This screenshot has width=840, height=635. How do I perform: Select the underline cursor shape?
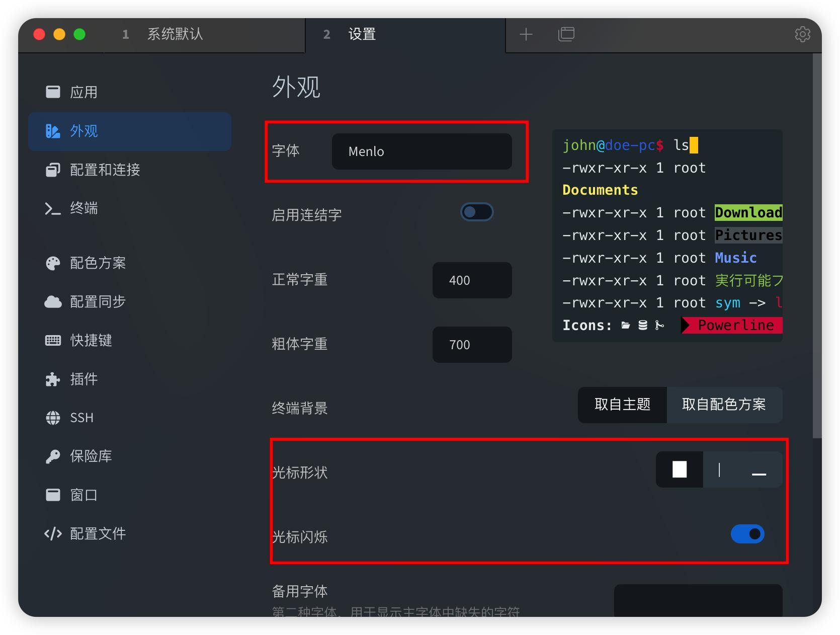tap(759, 469)
